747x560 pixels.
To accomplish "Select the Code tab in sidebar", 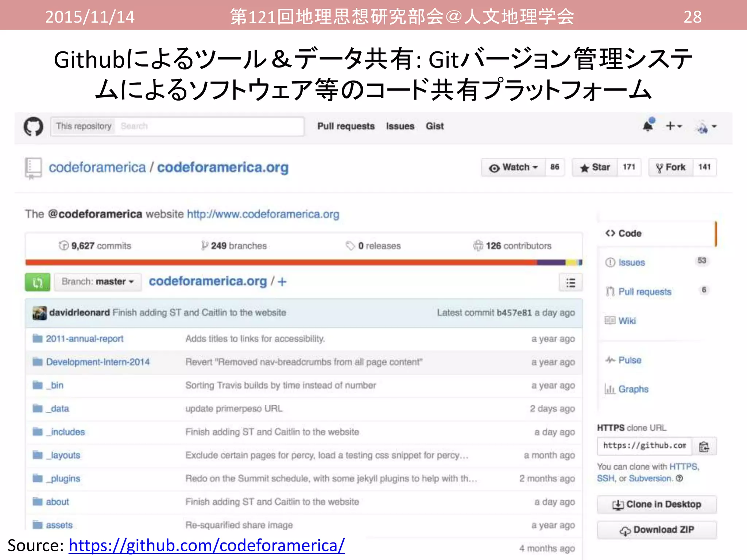I will 657,233.
